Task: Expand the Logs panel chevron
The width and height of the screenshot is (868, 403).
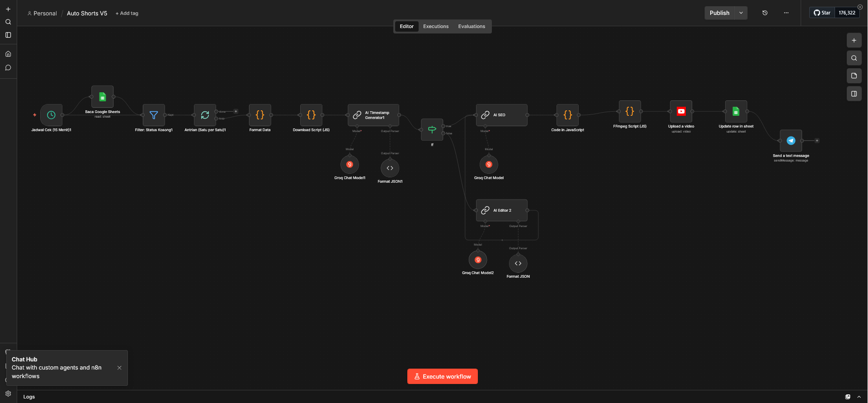Action: pyautogui.click(x=859, y=397)
